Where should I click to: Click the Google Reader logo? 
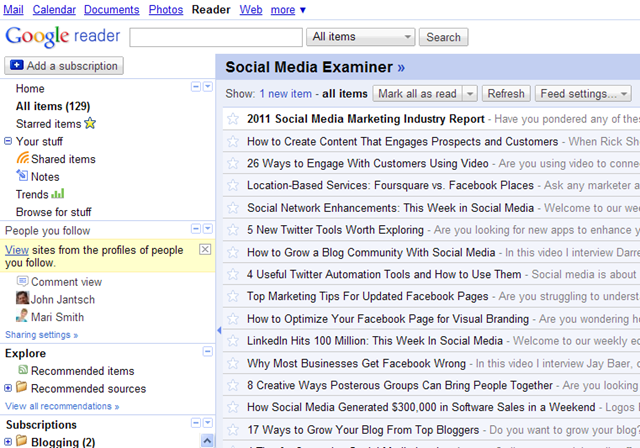coord(62,36)
